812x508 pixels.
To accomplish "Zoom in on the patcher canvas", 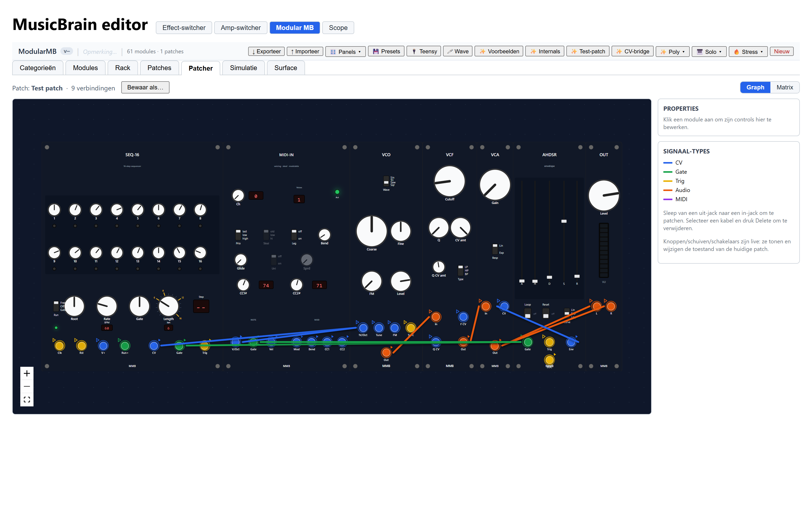I will [27, 373].
